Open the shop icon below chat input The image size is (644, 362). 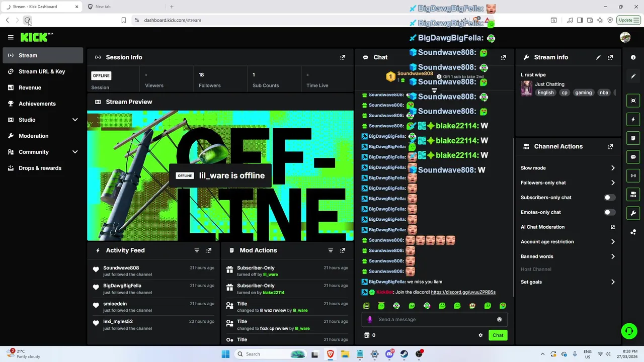pyautogui.click(x=367, y=335)
